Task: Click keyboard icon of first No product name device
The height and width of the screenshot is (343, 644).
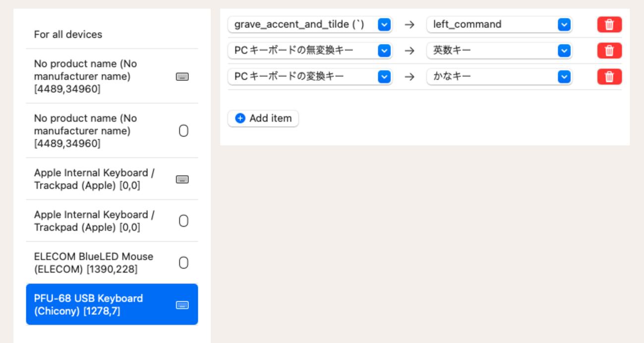Action: coord(182,76)
